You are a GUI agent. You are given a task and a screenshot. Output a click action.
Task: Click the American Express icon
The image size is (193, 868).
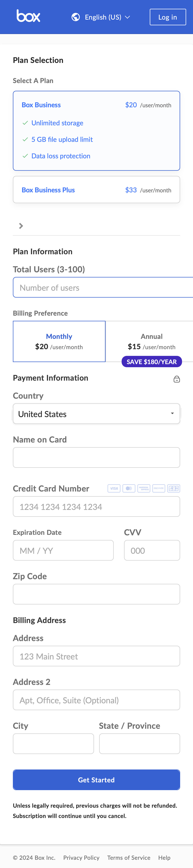(144, 488)
